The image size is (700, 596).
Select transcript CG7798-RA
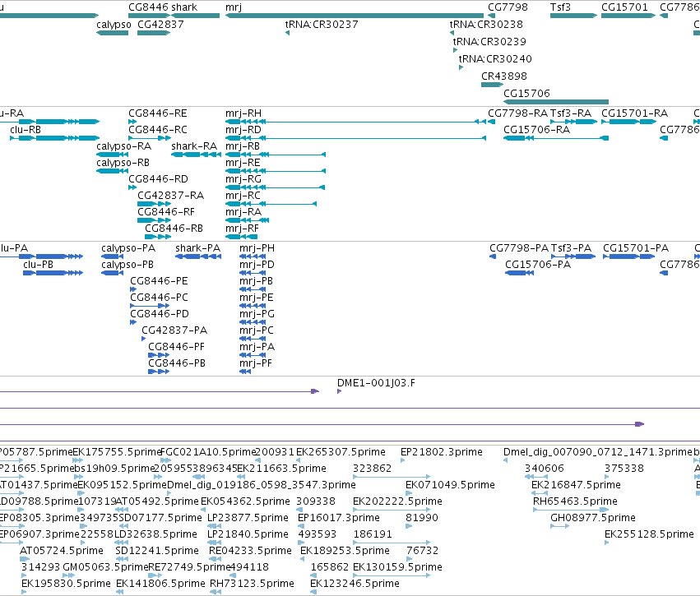(491, 122)
